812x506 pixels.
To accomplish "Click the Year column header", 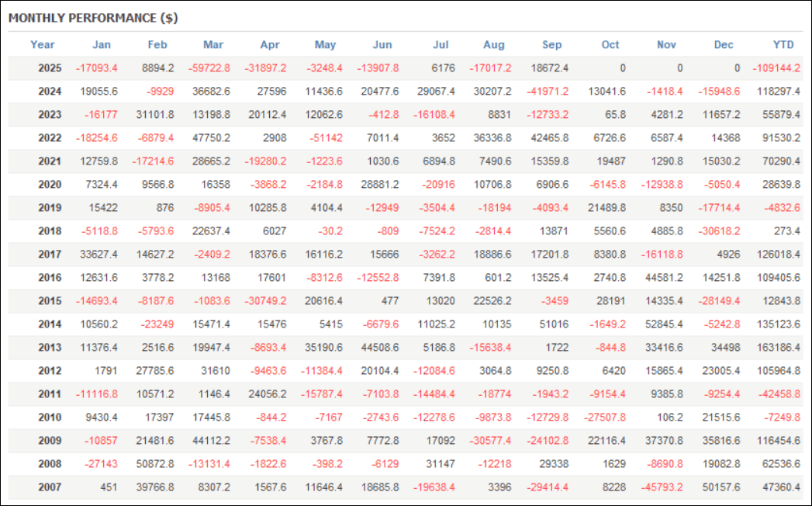I will (x=43, y=44).
